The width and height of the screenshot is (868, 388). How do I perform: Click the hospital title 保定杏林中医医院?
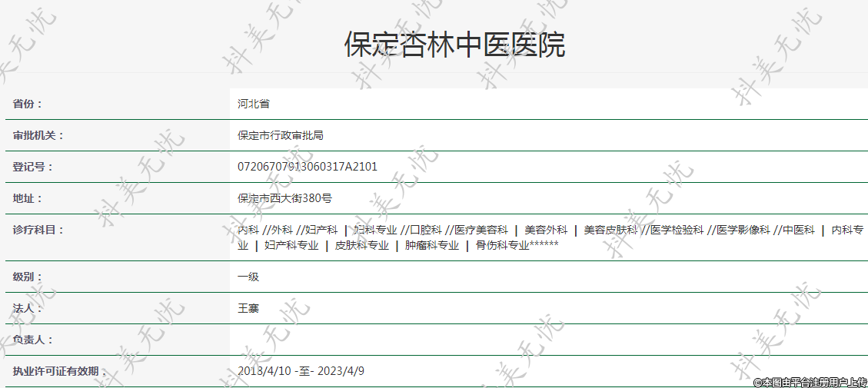(454, 45)
